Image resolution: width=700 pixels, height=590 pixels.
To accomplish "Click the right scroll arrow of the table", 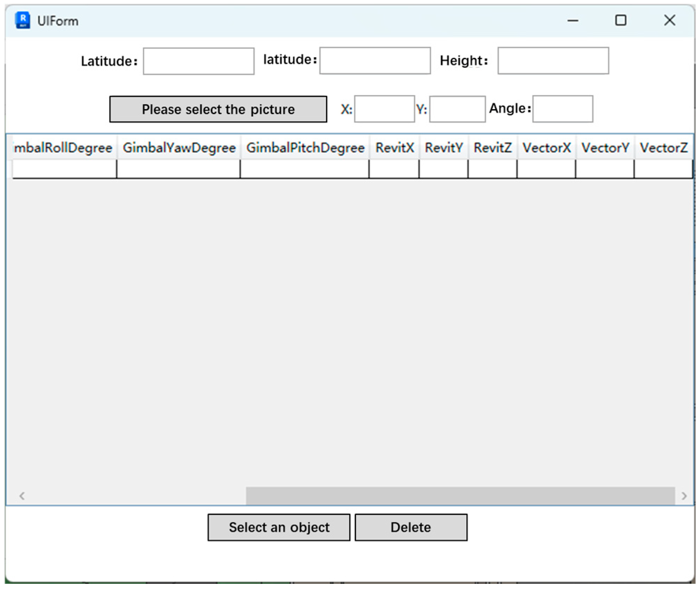I will coord(684,496).
